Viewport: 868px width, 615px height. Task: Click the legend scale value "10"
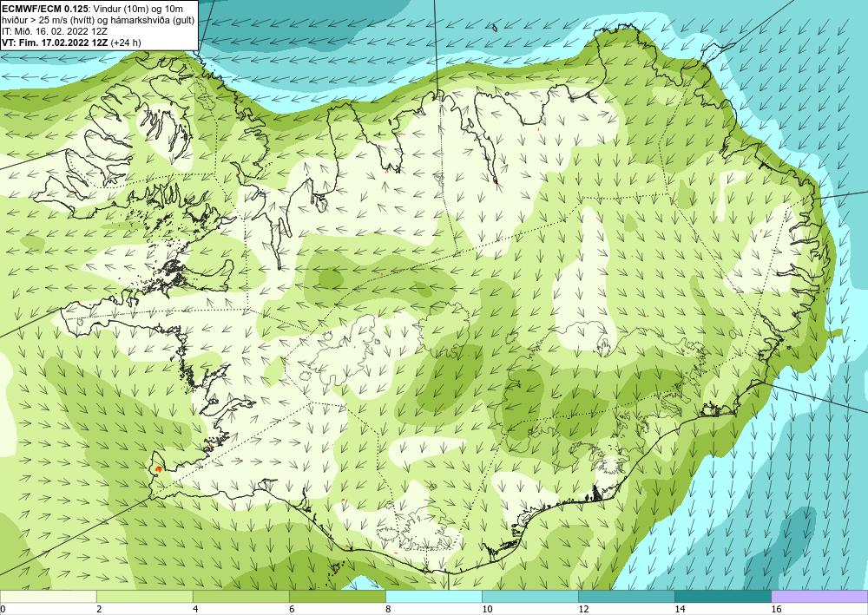point(487,609)
